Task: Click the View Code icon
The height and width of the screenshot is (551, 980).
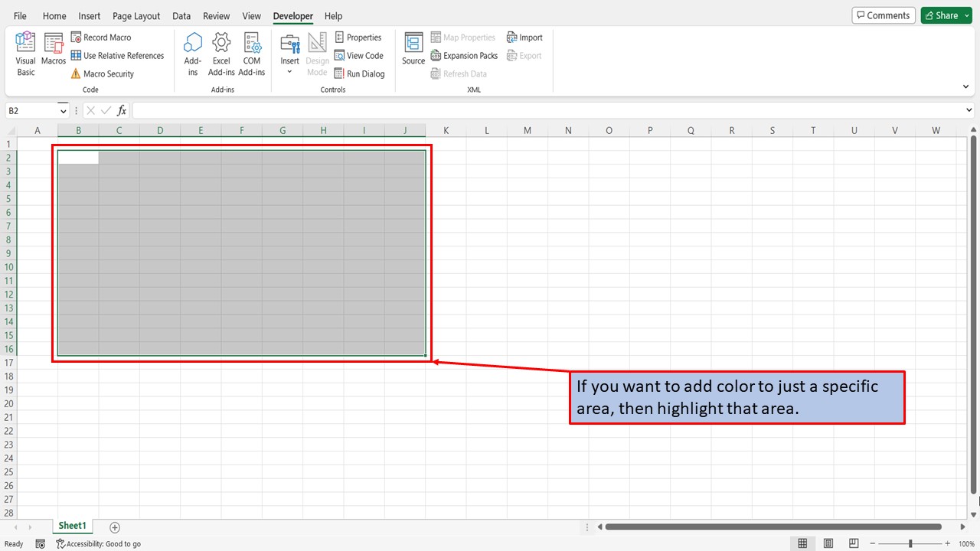Action: coord(359,56)
